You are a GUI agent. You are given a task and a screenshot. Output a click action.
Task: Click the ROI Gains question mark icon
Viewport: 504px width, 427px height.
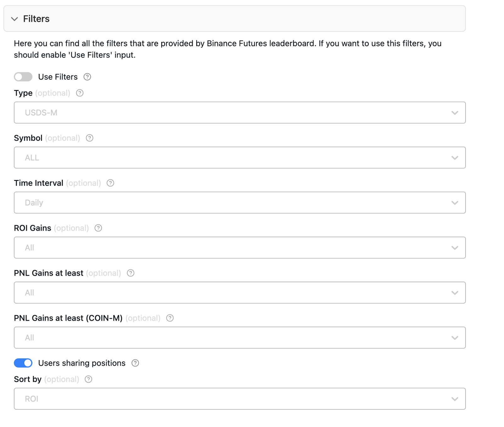tap(98, 228)
